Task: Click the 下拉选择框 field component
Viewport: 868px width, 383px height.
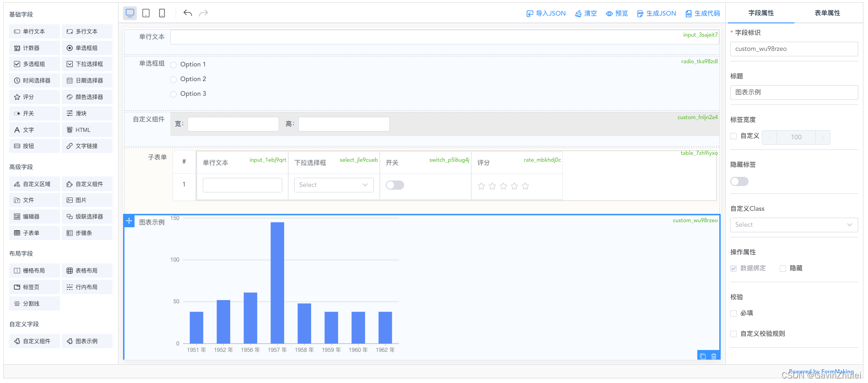Action: click(x=87, y=64)
